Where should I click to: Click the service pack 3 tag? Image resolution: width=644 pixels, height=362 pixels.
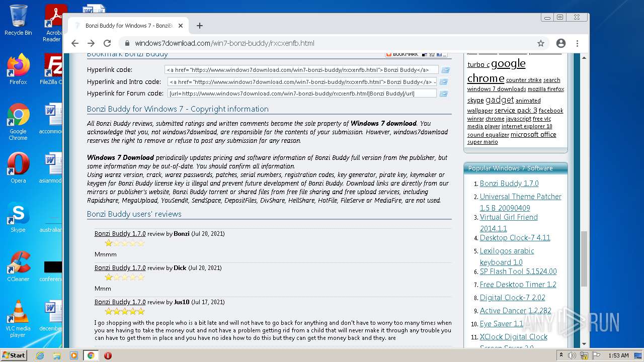pyautogui.click(x=516, y=111)
